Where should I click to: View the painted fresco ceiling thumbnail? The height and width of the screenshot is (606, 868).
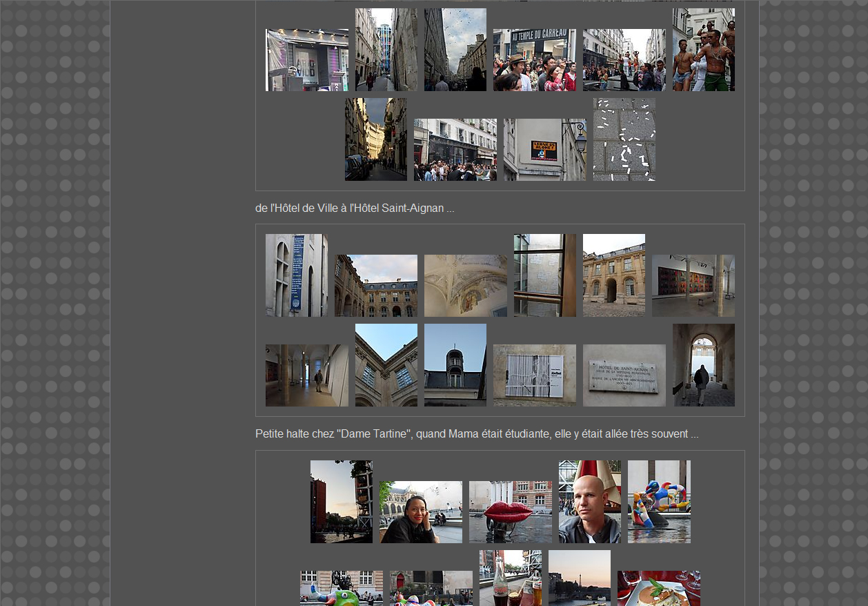pyautogui.click(x=465, y=286)
